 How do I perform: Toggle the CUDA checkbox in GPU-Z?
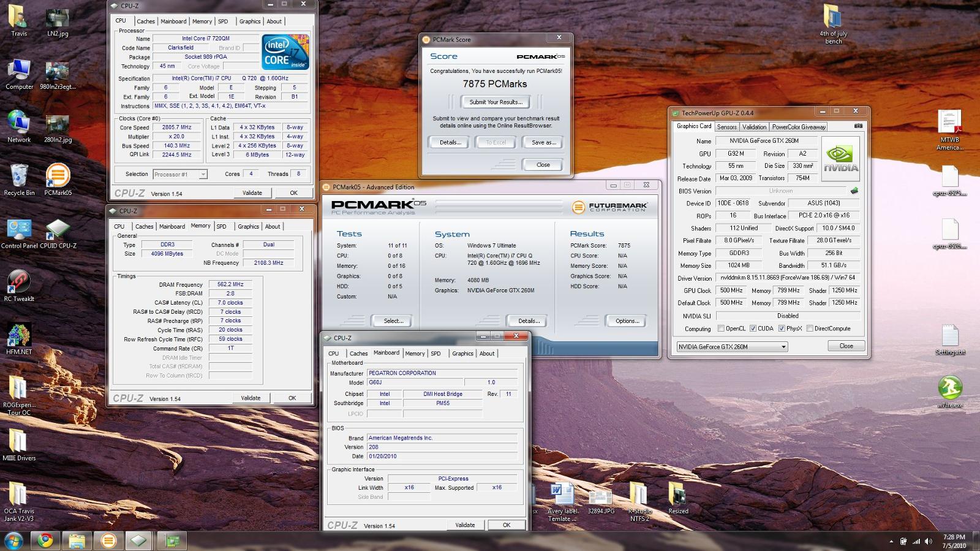[753, 329]
